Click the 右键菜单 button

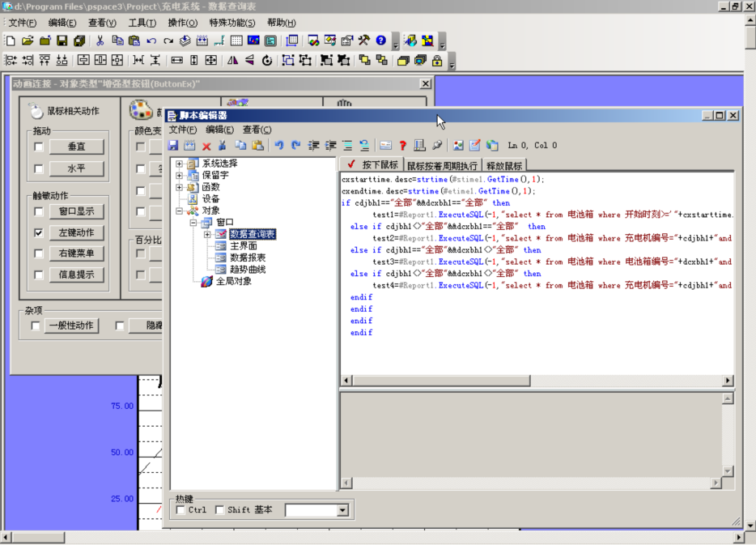click(77, 254)
